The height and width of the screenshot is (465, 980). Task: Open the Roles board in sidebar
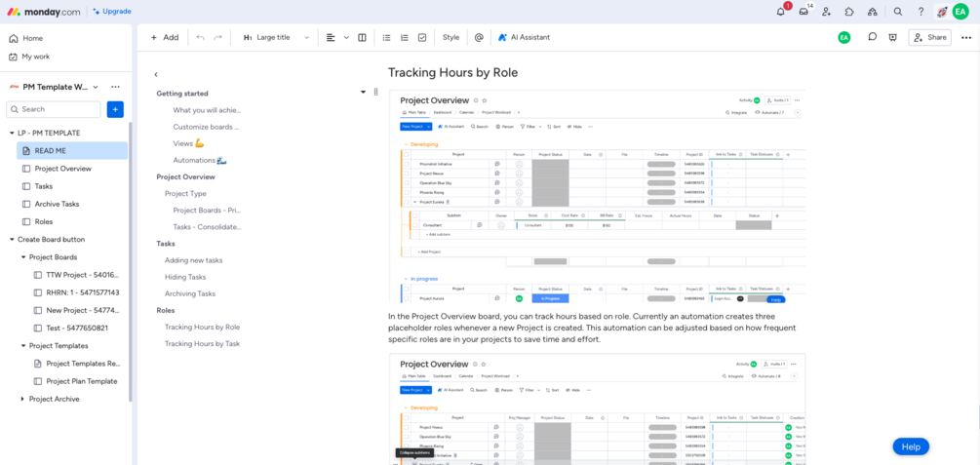[x=44, y=221]
